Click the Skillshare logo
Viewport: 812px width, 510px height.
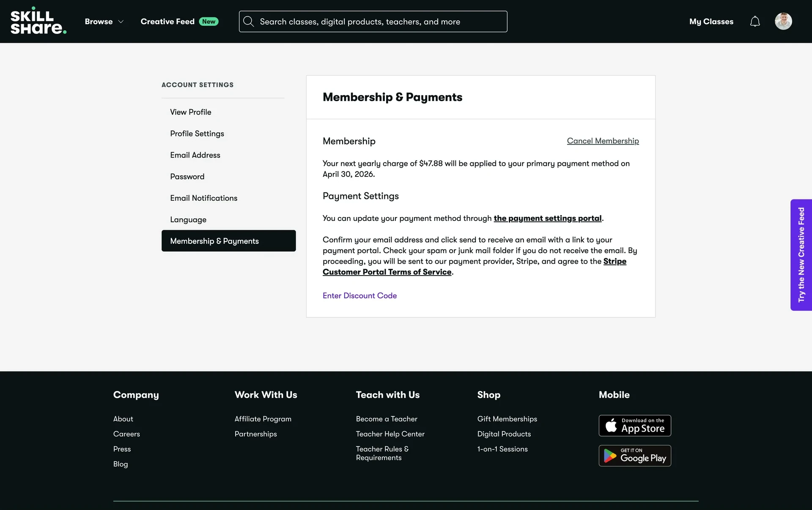[38, 21]
